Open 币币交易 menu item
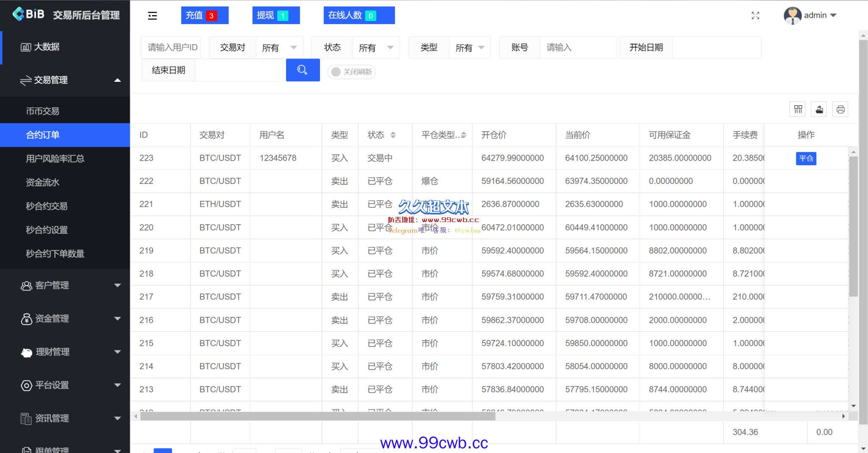 point(65,111)
